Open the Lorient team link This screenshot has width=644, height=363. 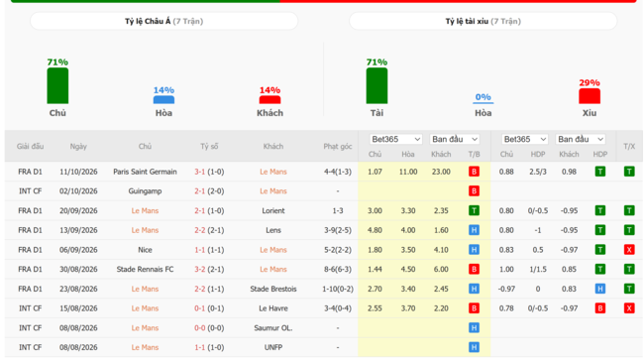point(273,210)
